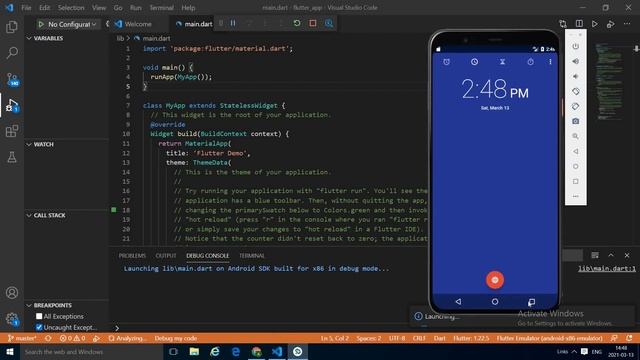Open File Explorer from the taskbar
Image resolution: width=640 pixels, height=360 pixels.
(194, 352)
